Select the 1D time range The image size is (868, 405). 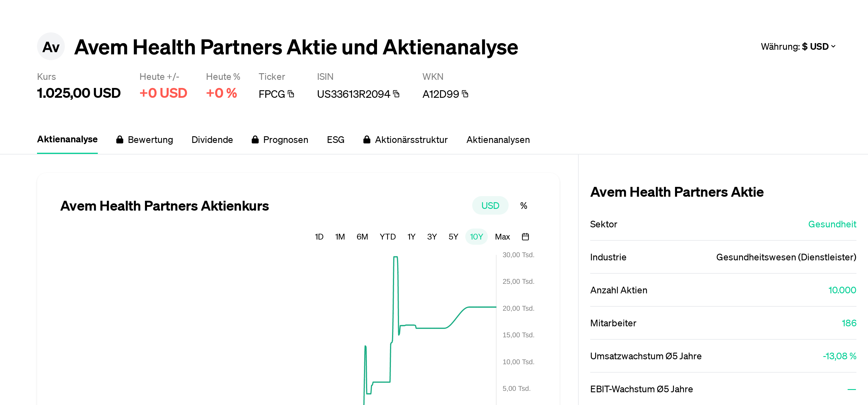tap(319, 237)
